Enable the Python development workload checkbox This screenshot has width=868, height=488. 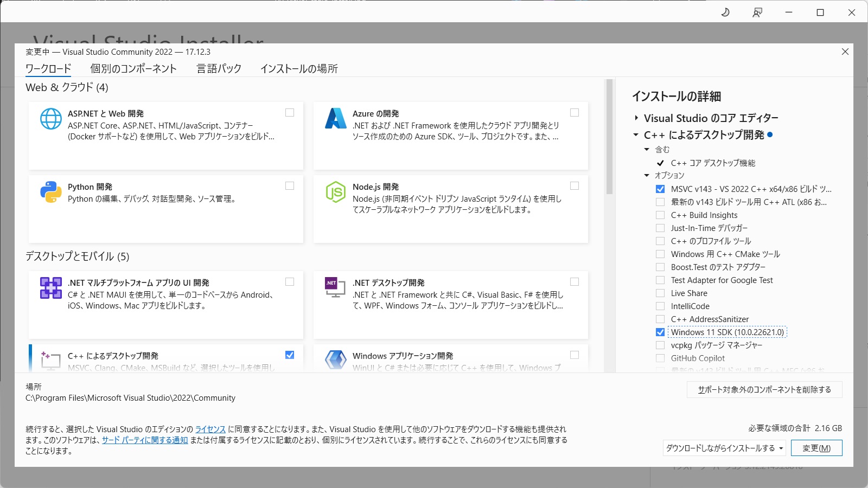[x=290, y=186]
